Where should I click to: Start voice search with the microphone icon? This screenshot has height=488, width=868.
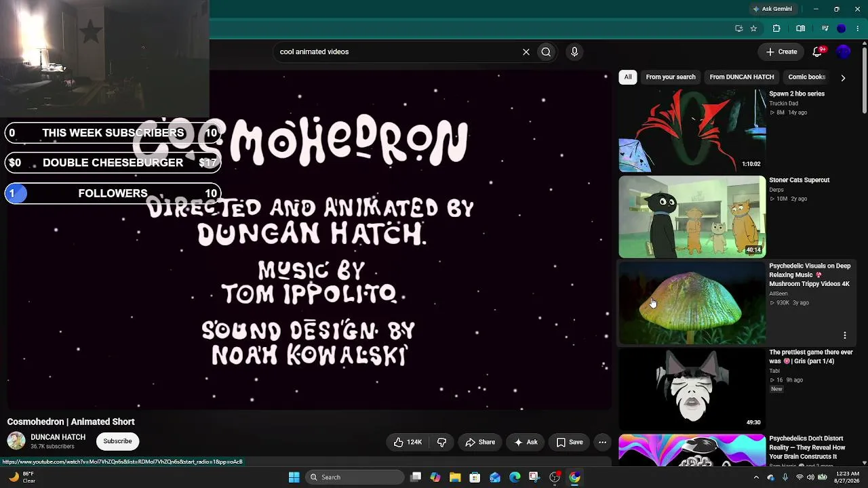574,52
